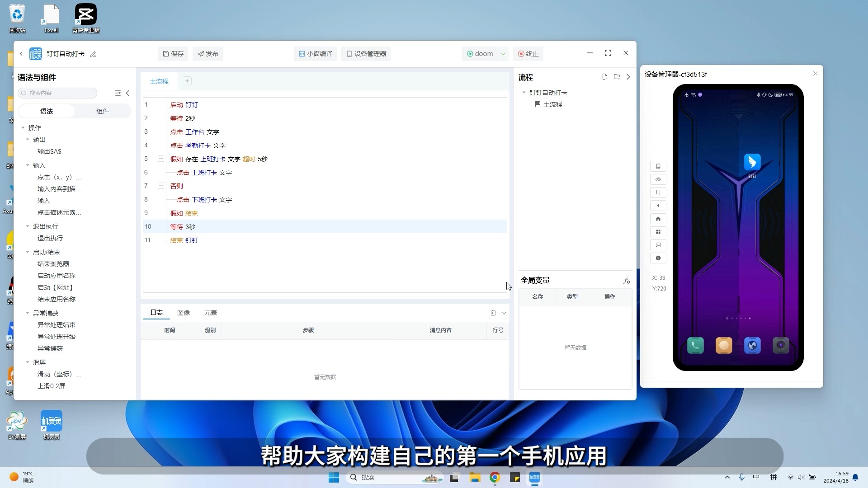
Task: Collapse the 流程 panel with right chevron
Action: pos(628,77)
